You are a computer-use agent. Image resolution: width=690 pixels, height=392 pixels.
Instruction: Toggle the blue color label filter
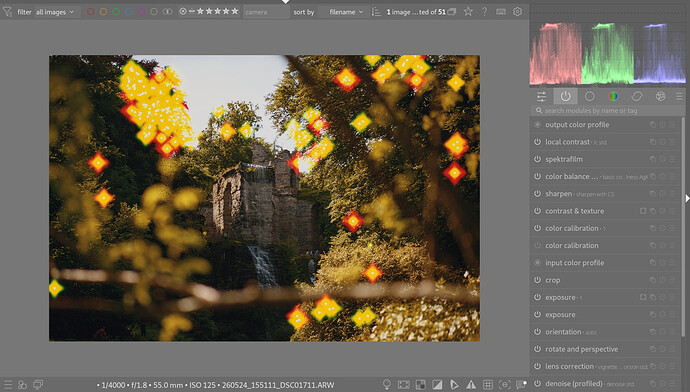pyautogui.click(x=129, y=12)
